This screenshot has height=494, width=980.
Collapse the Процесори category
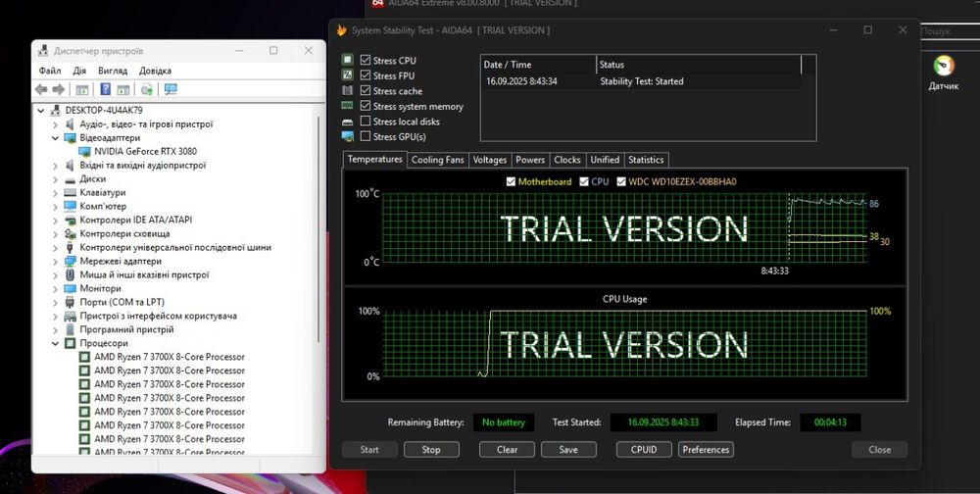click(x=55, y=343)
